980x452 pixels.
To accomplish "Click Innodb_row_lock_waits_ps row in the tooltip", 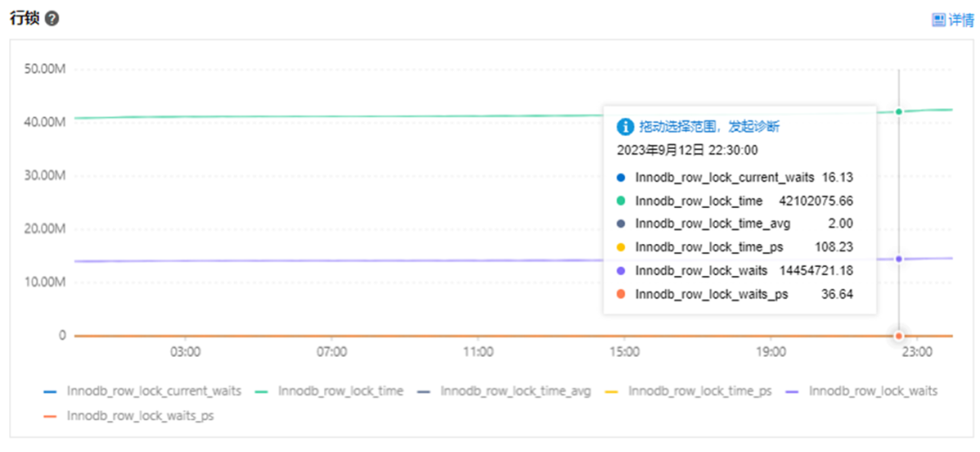I will (735, 294).
